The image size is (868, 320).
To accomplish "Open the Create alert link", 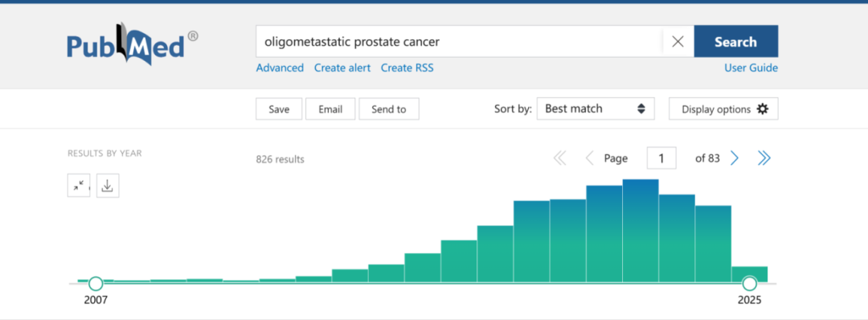I will coord(342,68).
